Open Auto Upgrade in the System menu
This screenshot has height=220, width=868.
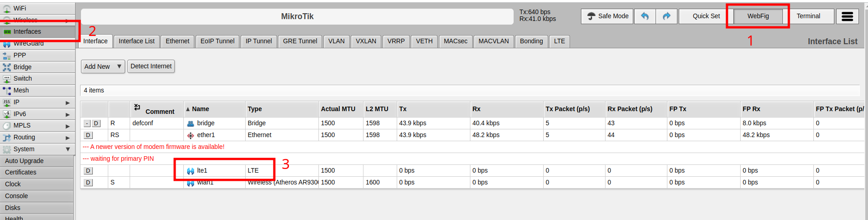[x=37, y=161]
